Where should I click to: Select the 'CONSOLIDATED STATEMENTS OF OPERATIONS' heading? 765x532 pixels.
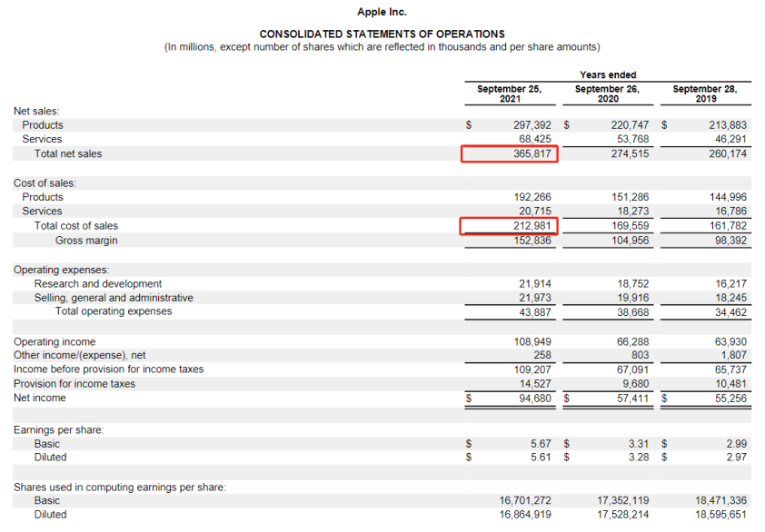(382, 34)
